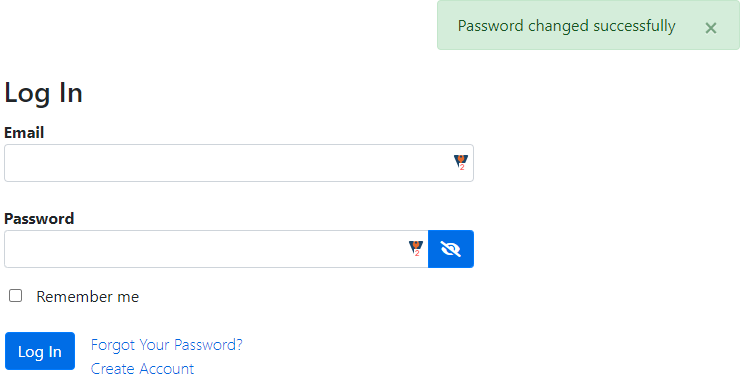Select the Password changed successfully message text
Screen dimensions: 745x390
[566, 26]
